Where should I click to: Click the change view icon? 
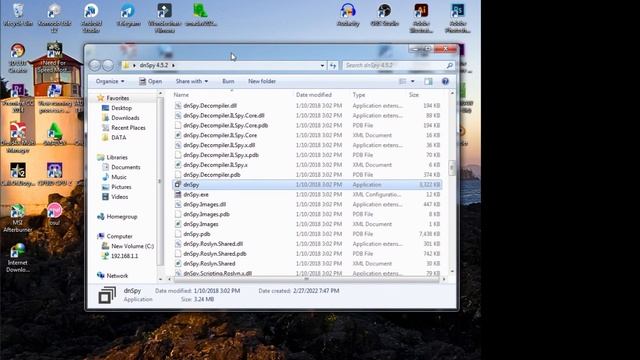pyautogui.click(x=402, y=81)
